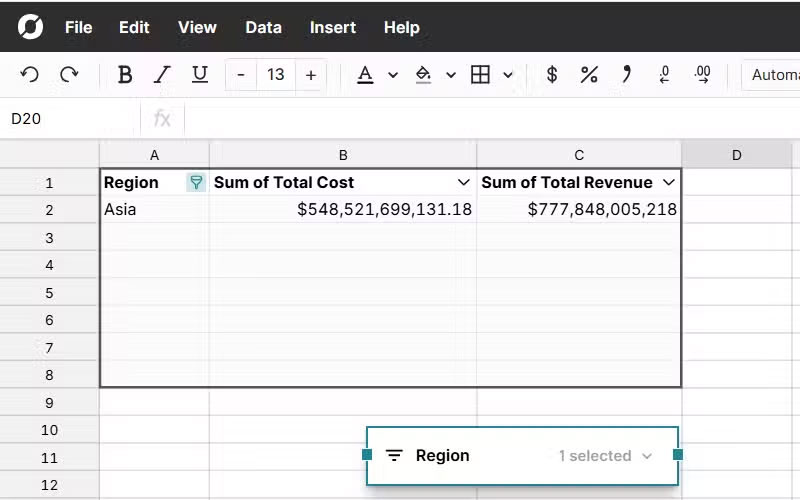
Task: Open the Insert menu
Action: coord(333,27)
